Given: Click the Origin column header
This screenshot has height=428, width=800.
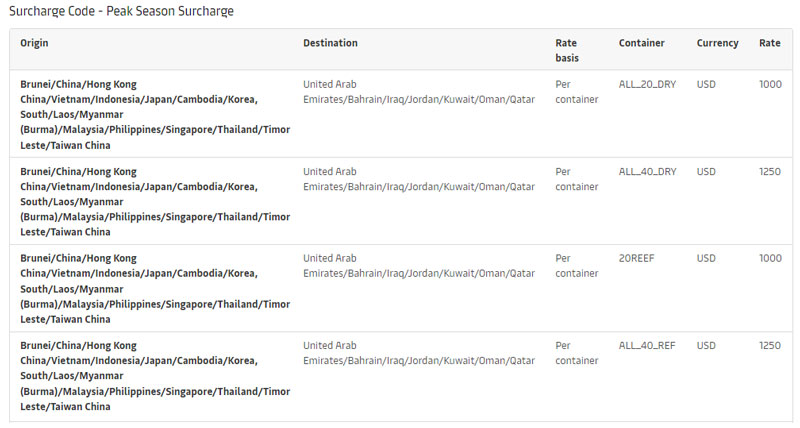Looking at the screenshot, I should [x=34, y=43].
